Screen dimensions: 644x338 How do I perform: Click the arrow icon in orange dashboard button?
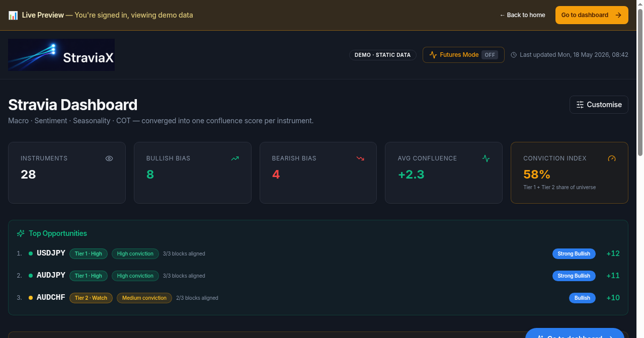pyautogui.click(x=618, y=15)
